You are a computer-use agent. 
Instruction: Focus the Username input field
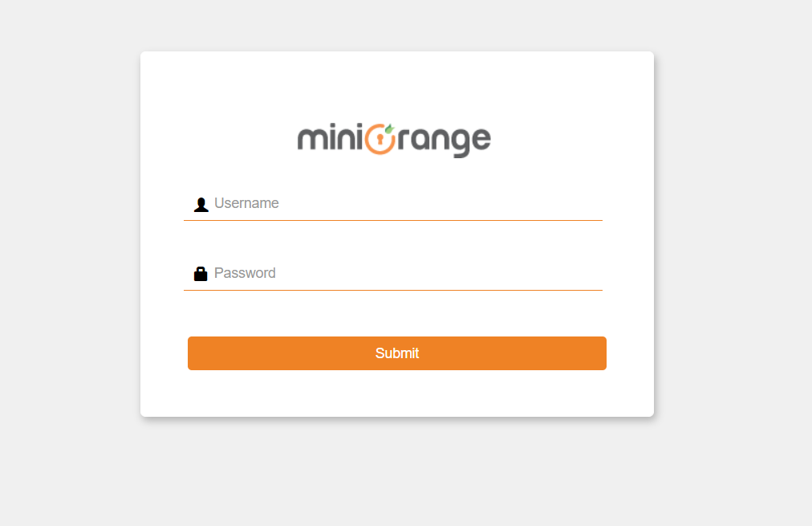point(393,204)
